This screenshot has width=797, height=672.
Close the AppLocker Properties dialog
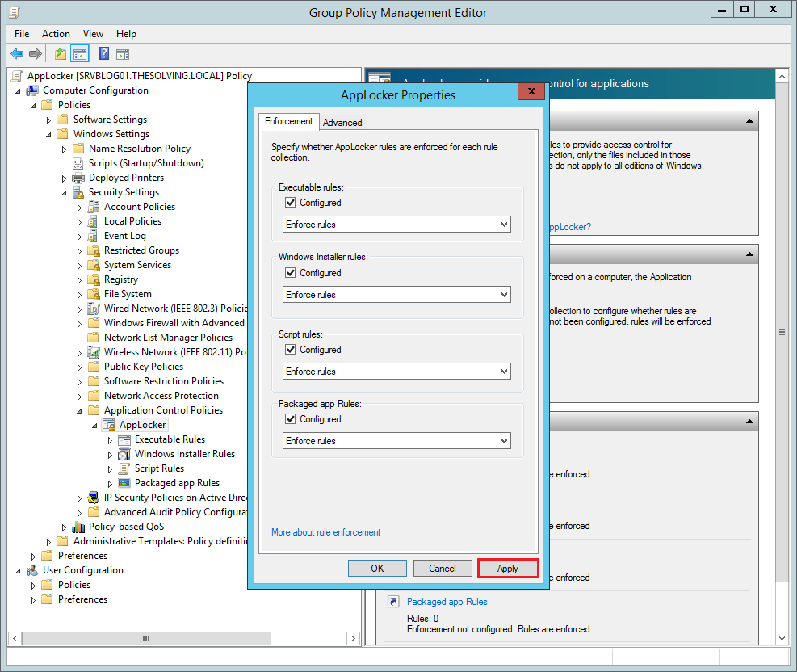(531, 91)
